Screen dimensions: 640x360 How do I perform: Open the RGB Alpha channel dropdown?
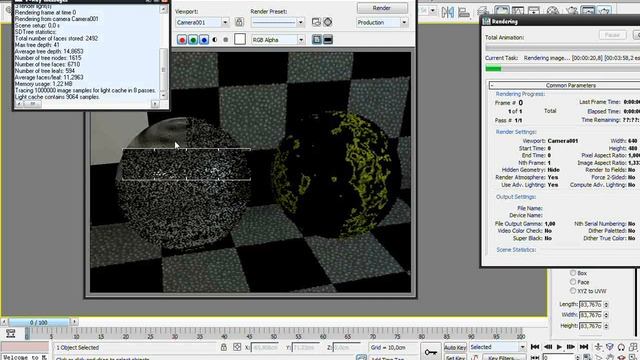click(301, 40)
